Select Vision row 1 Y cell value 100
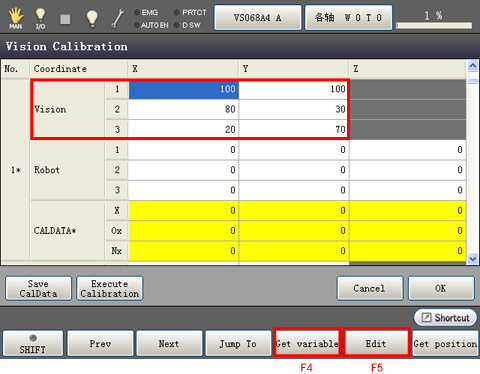This screenshot has height=374, width=480. coord(294,89)
